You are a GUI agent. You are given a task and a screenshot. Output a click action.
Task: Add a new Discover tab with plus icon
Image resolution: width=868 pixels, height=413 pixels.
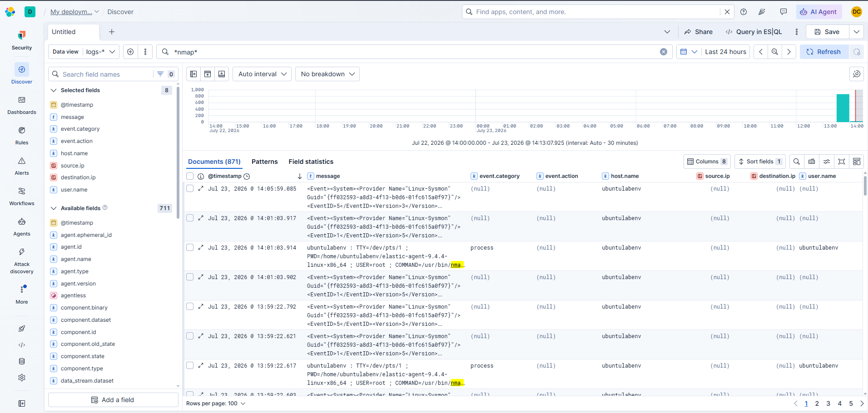112,32
